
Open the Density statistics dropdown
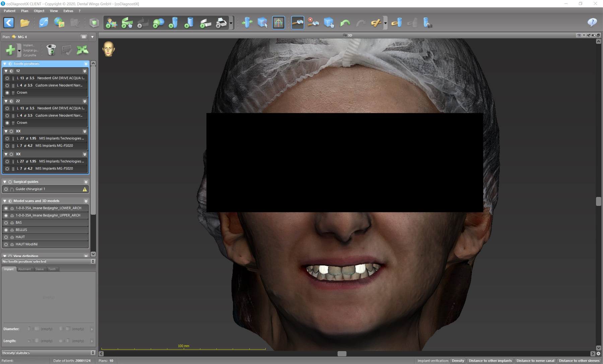pyautogui.click(x=49, y=353)
